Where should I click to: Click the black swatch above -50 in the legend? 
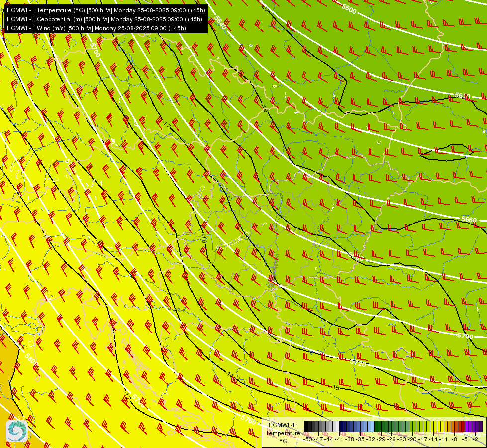tap(306, 426)
